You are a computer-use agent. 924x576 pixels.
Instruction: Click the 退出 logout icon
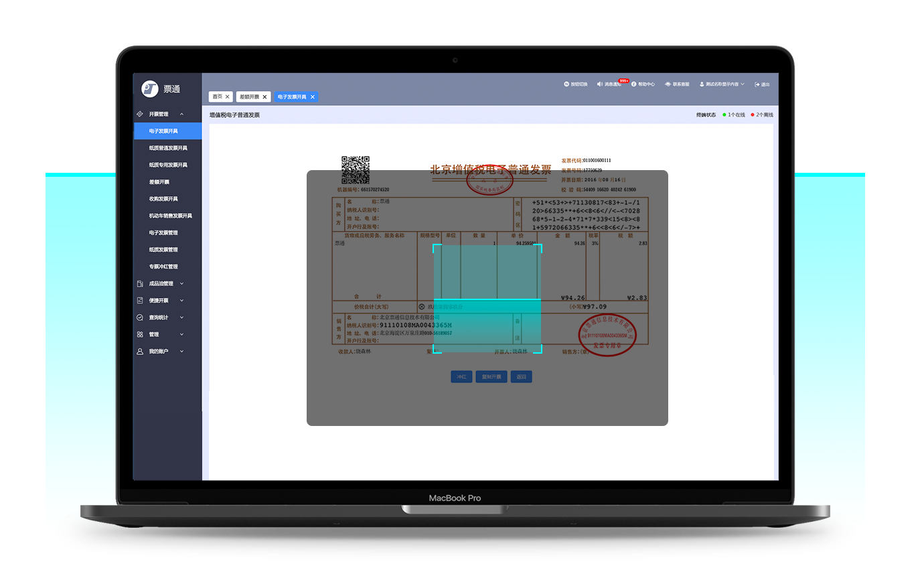(x=757, y=84)
